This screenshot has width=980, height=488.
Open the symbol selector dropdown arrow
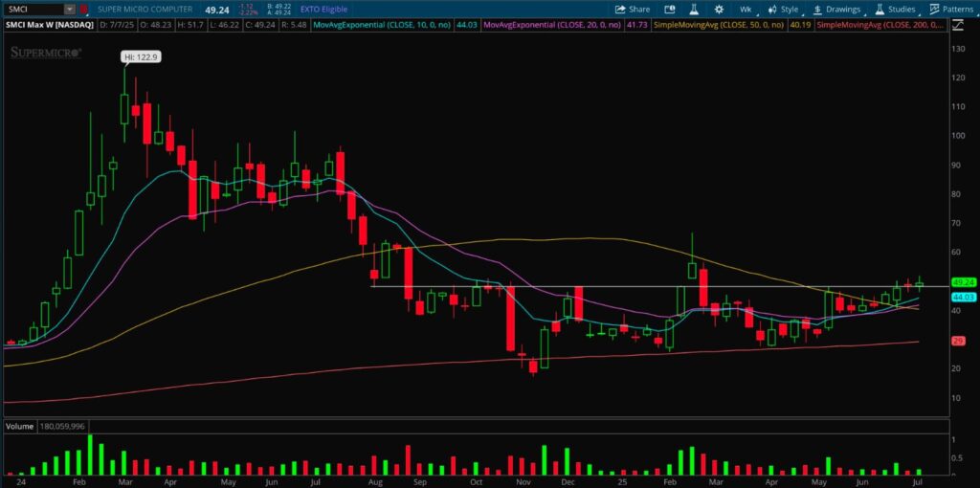coord(69,10)
